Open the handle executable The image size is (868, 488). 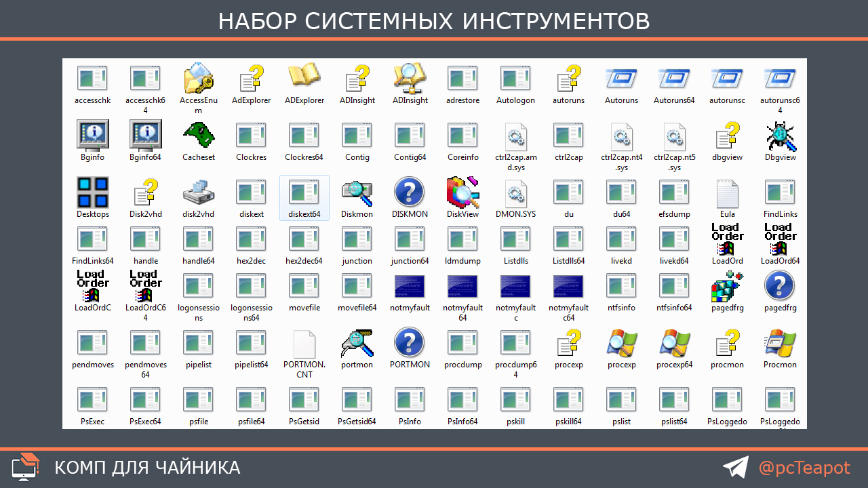(x=145, y=239)
